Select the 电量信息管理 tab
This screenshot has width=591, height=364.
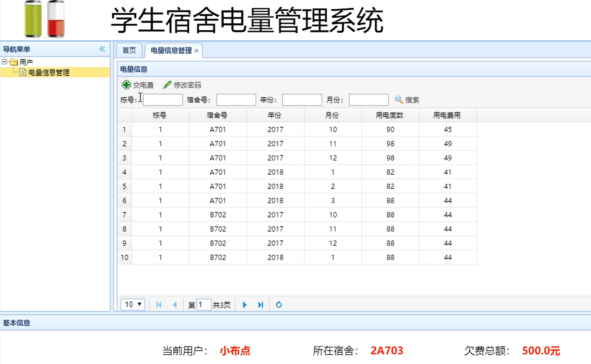(x=171, y=50)
